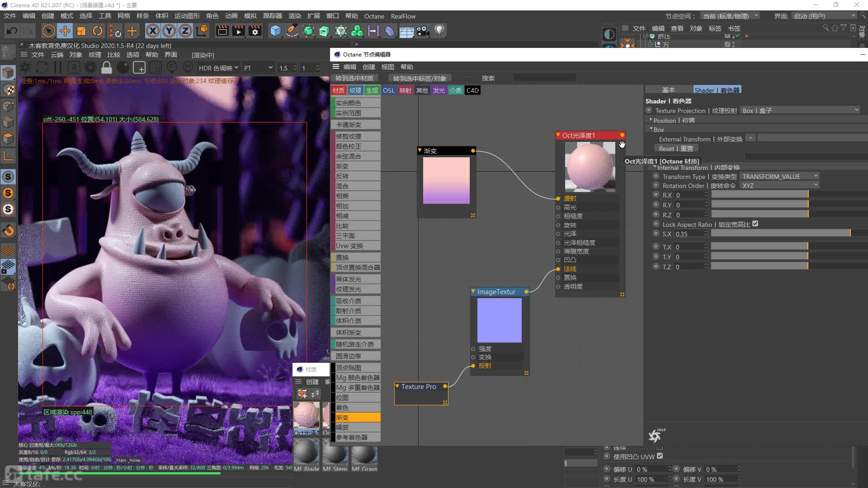
Task: Select the 纹理 node category tab
Action: 355,90
